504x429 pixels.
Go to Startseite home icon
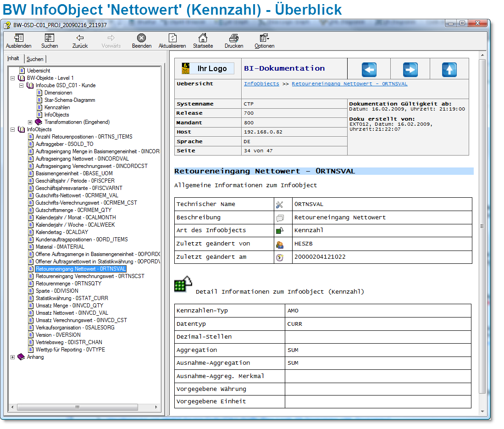203,39
